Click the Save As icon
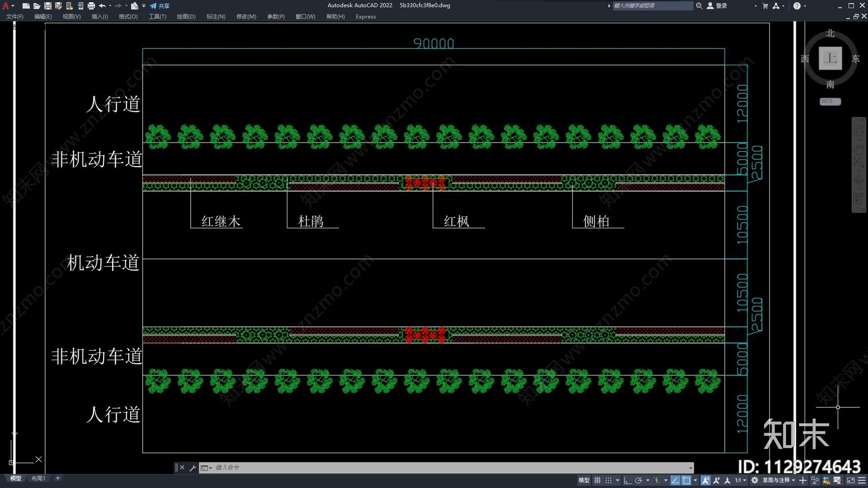Screen dimensions: 868x488 pyautogui.click(x=58, y=6)
